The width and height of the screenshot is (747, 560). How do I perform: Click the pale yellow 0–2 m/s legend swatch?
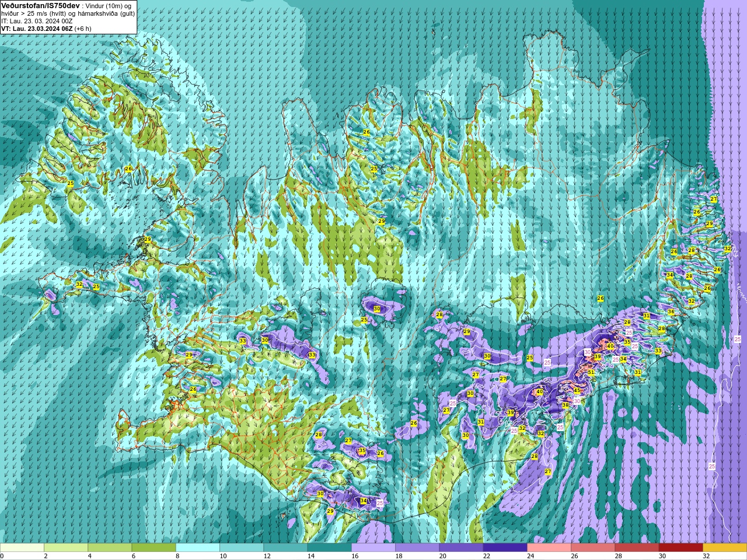22,548
